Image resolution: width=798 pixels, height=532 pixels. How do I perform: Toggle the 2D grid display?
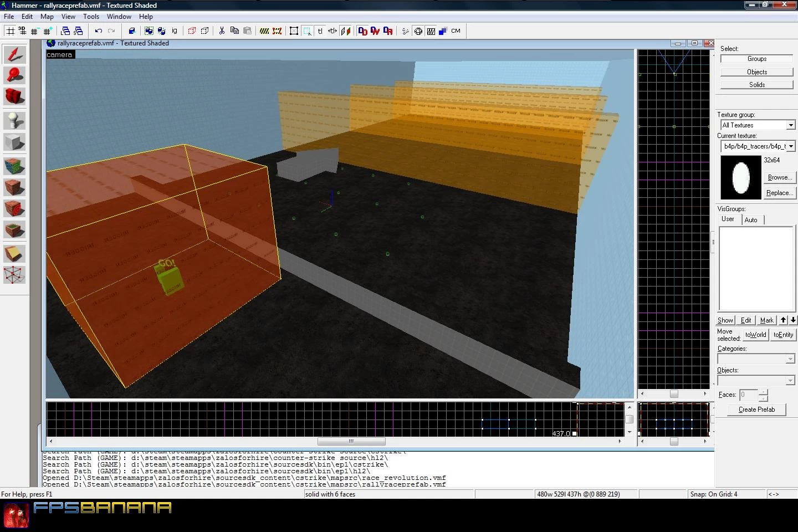[10, 31]
